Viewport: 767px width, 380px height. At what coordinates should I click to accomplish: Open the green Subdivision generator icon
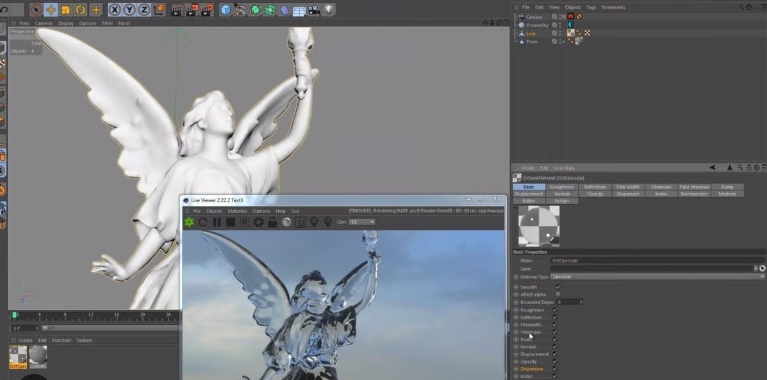pos(255,10)
